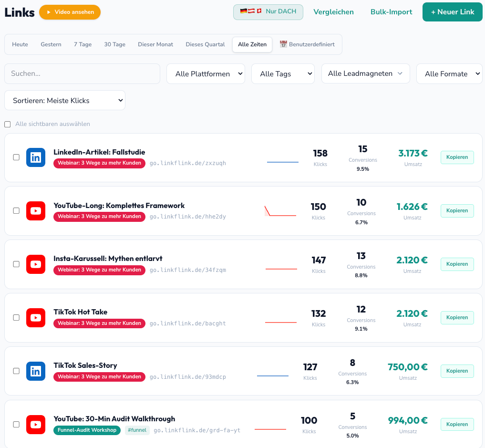Click the YouTube icon for Insta-Karussell: Mythen entlarvt
Screen dimensions: 485x448
click(x=36, y=264)
